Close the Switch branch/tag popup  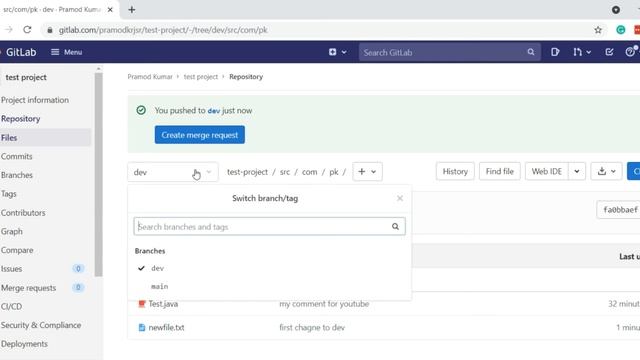(400, 198)
